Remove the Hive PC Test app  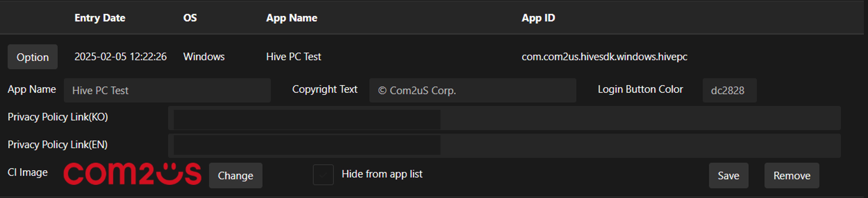pos(791,175)
